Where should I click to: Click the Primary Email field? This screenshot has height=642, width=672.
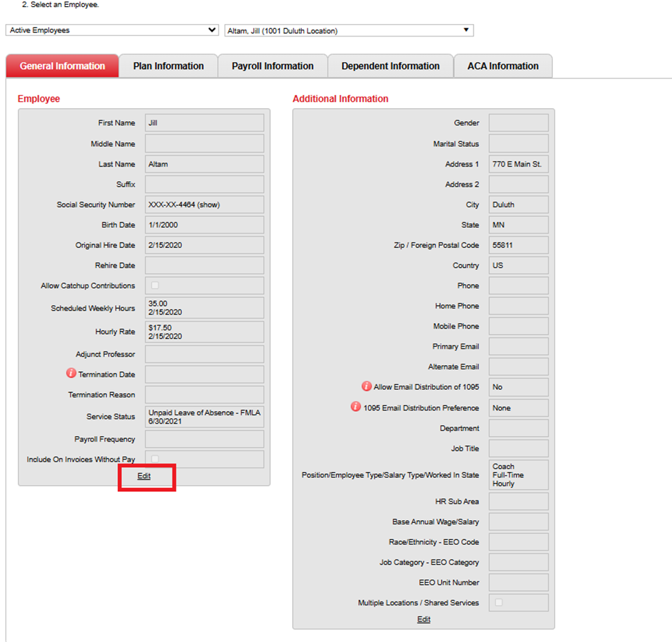[518, 346]
